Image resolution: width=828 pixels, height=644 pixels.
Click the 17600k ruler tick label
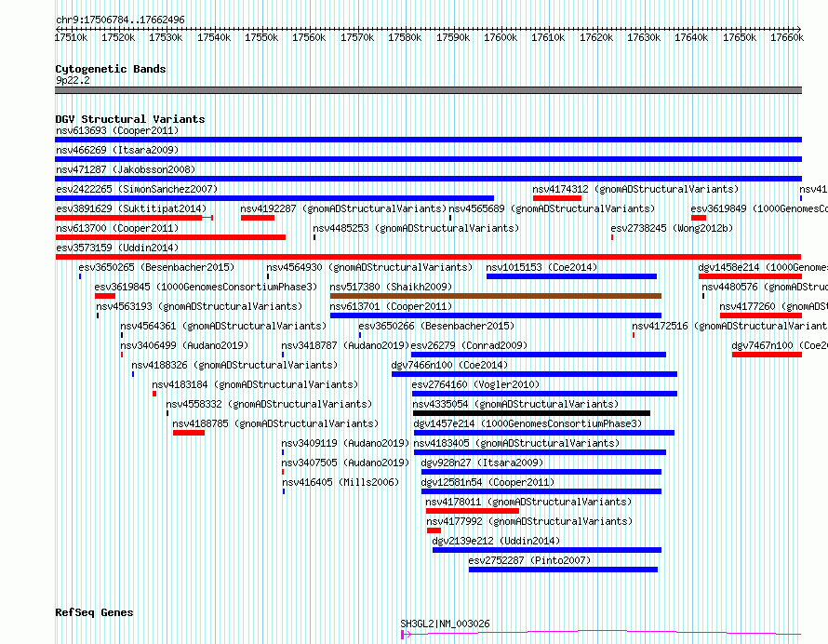(x=501, y=37)
